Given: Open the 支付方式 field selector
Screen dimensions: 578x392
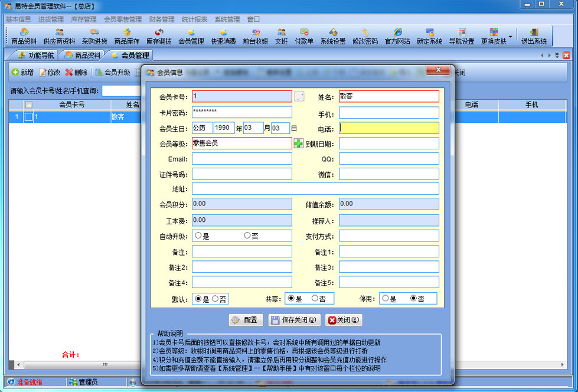Looking at the screenshot, I should pyautogui.click(x=388, y=236).
